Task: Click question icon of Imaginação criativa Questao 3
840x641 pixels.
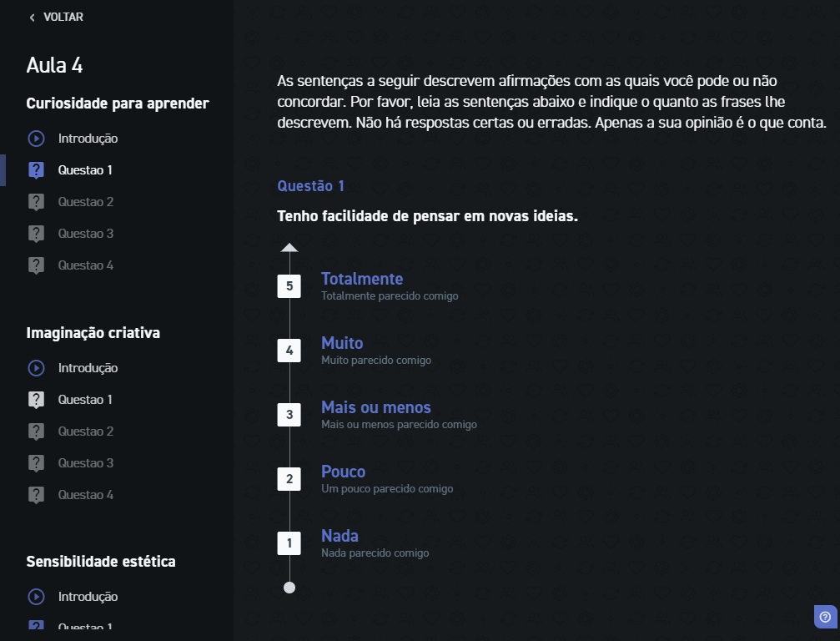Action: (36, 463)
